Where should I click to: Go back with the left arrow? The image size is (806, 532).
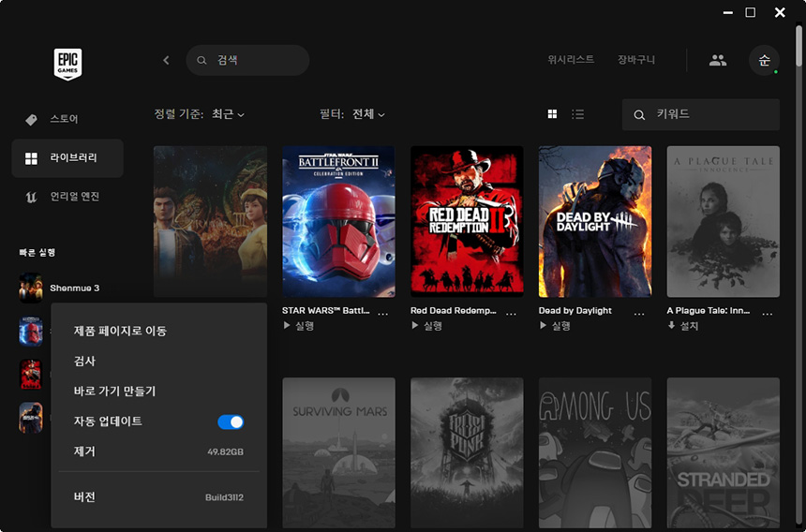166,60
